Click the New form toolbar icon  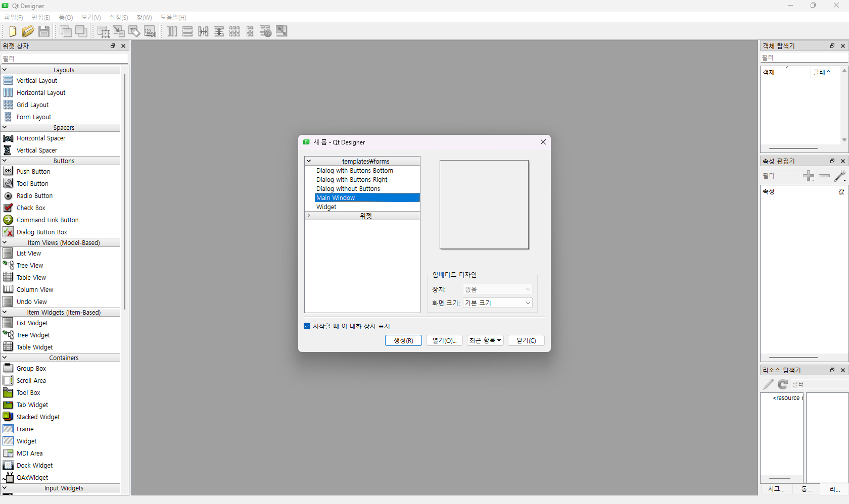(x=13, y=31)
